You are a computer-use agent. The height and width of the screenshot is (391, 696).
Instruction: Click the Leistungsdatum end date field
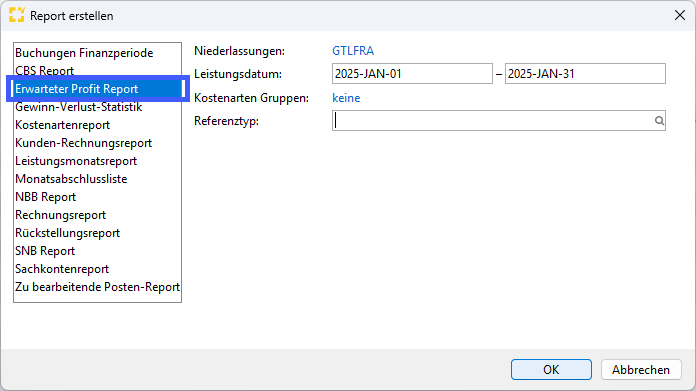(x=585, y=74)
